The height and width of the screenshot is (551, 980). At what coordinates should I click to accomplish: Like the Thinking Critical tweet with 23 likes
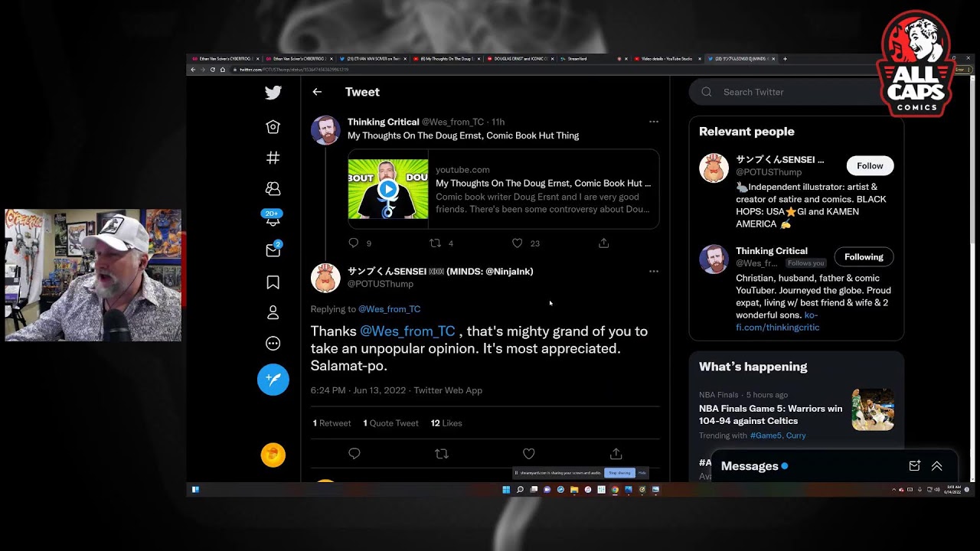[x=518, y=243]
